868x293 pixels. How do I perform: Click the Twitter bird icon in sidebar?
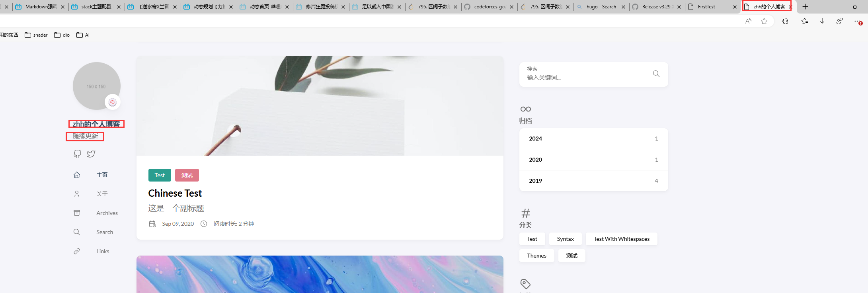point(91,154)
